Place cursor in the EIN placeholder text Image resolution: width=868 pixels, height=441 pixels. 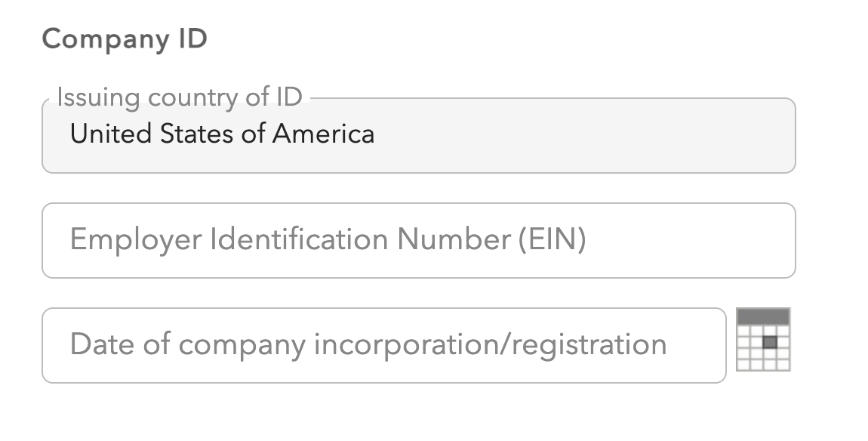point(328,240)
